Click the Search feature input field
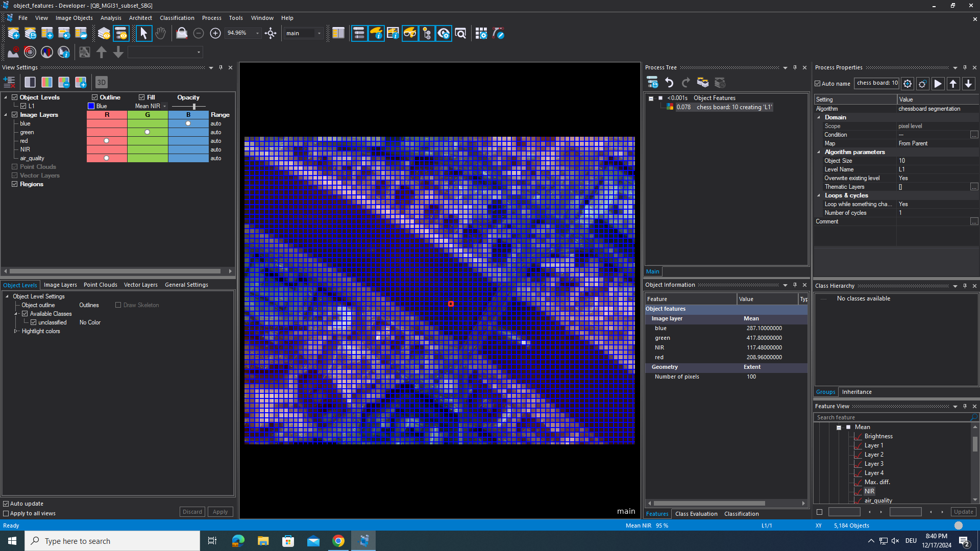Screen dimensions: 980x551 click(891, 417)
